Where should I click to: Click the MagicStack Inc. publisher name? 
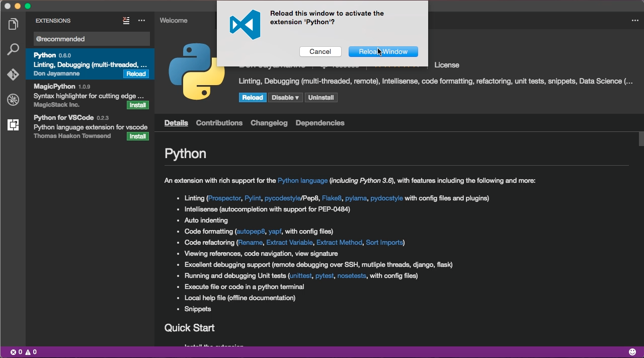pos(56,105)
